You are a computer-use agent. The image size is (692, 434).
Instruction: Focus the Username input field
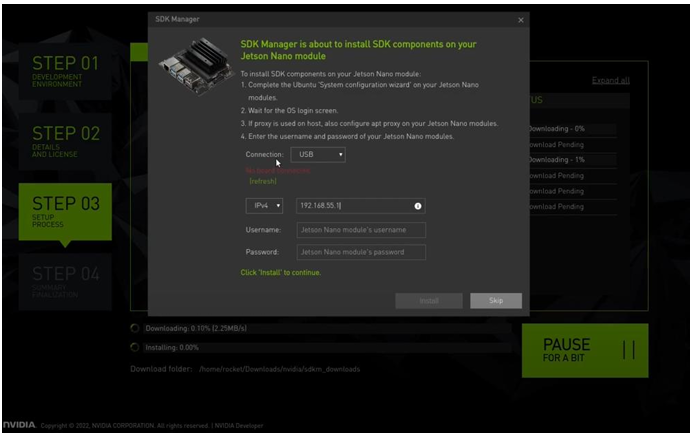click(360, 230)
